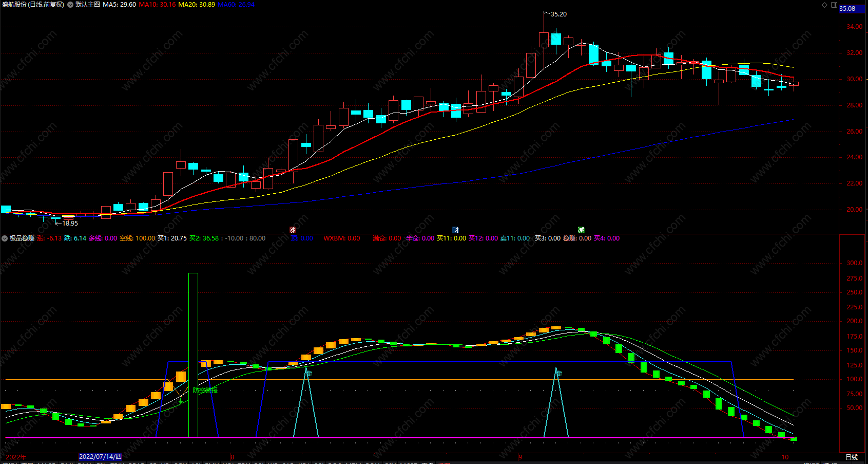The width and height of the screenshot is (868, 464).
Task: Select the MA5 moving average label
Action: click(119, 5)
